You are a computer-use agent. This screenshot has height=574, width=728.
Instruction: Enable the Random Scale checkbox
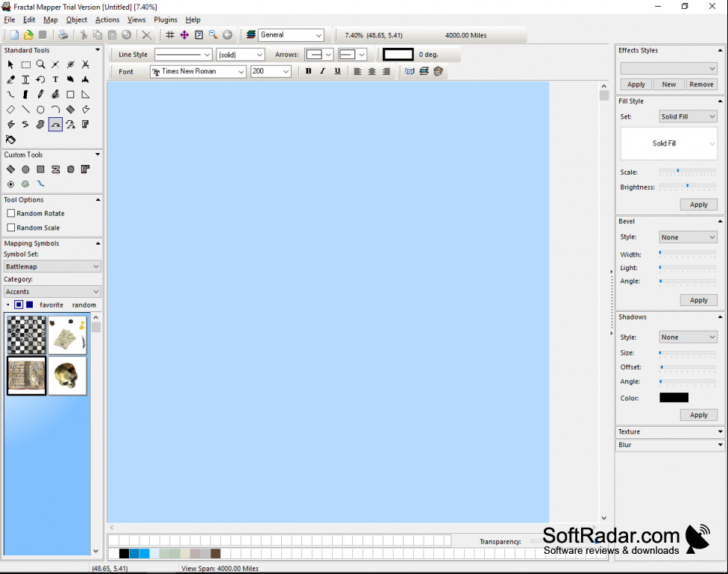tap(11, 228)
